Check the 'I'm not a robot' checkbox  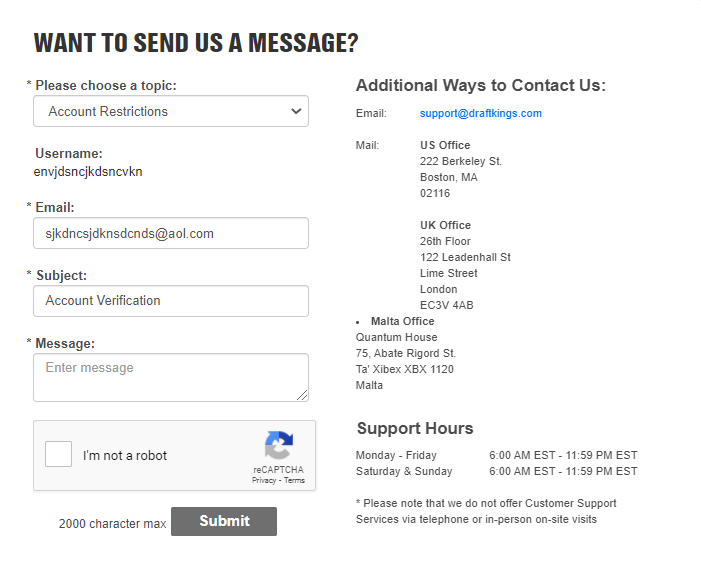point(59,454)
